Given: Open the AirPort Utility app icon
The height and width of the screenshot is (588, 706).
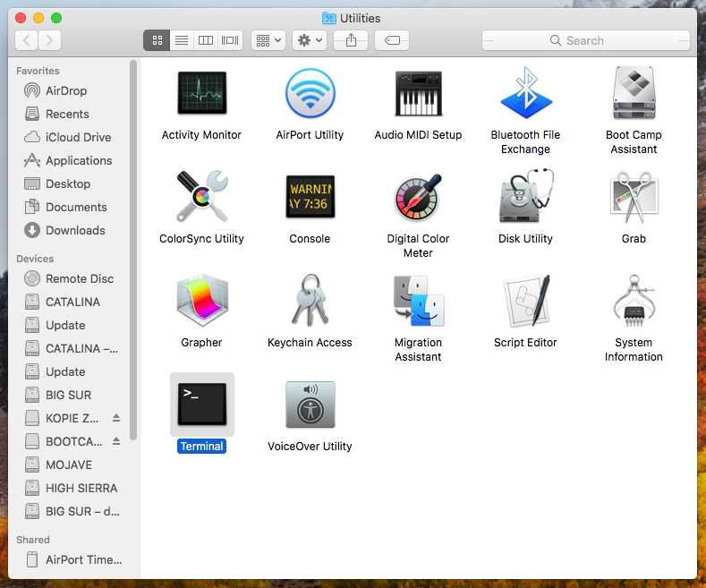Looking at the screenshot, I should point(310,93).
